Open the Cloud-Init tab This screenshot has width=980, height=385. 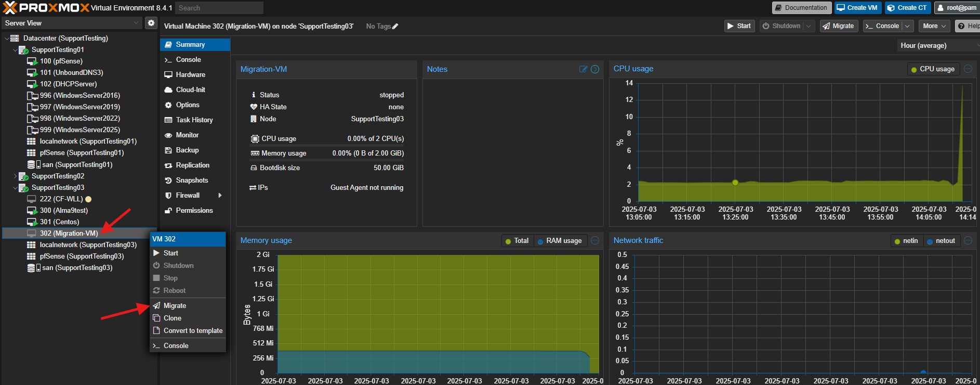point(195,90)
